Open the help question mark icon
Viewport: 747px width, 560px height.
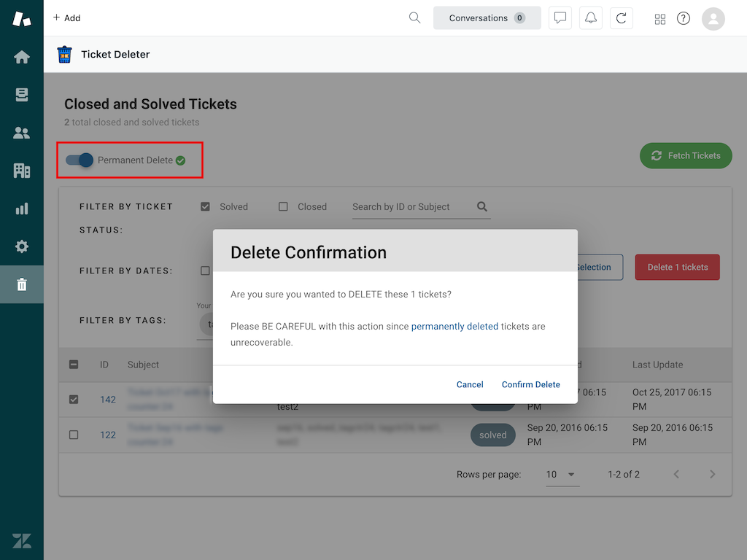pos(683,18)
